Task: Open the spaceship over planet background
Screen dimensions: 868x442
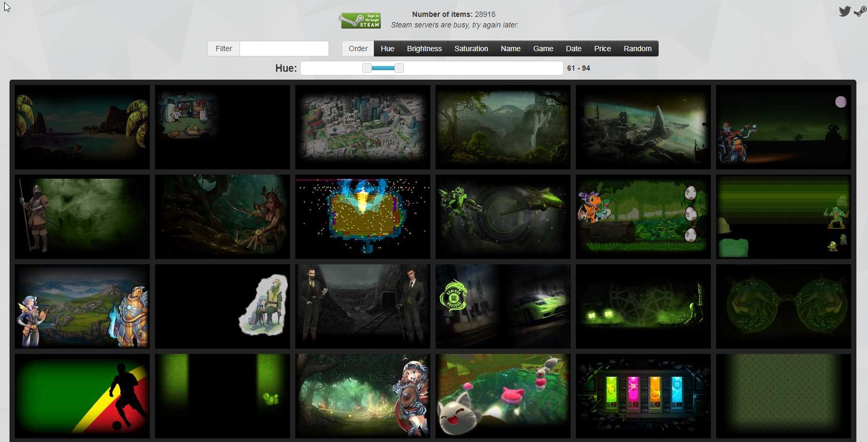Action: pos(643,127)
